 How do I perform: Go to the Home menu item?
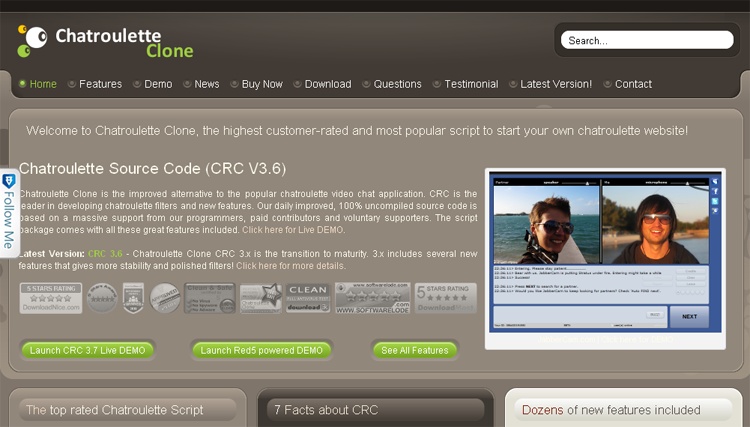(x=43, y=84)
